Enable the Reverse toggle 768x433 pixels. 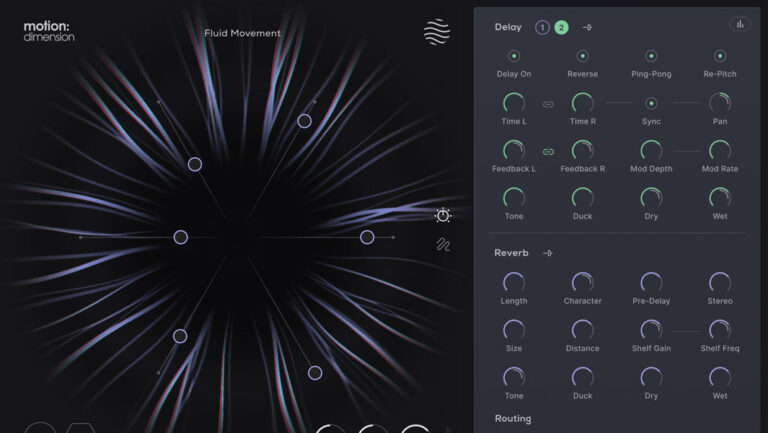click(582, 56)
